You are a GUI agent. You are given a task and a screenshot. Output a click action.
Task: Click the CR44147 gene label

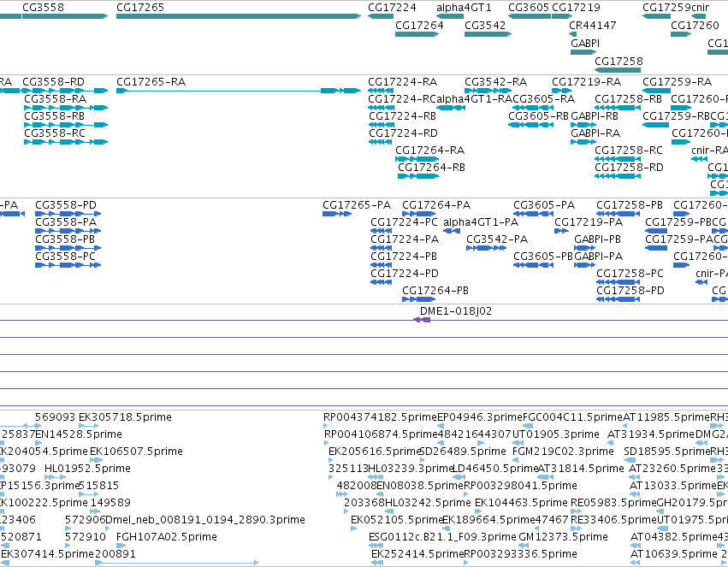tap(593, 25)
